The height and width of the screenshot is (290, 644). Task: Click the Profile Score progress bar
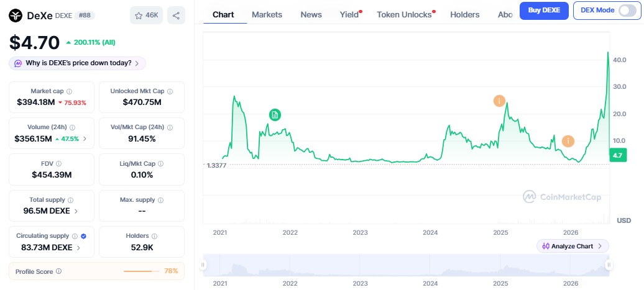point(142,271)
